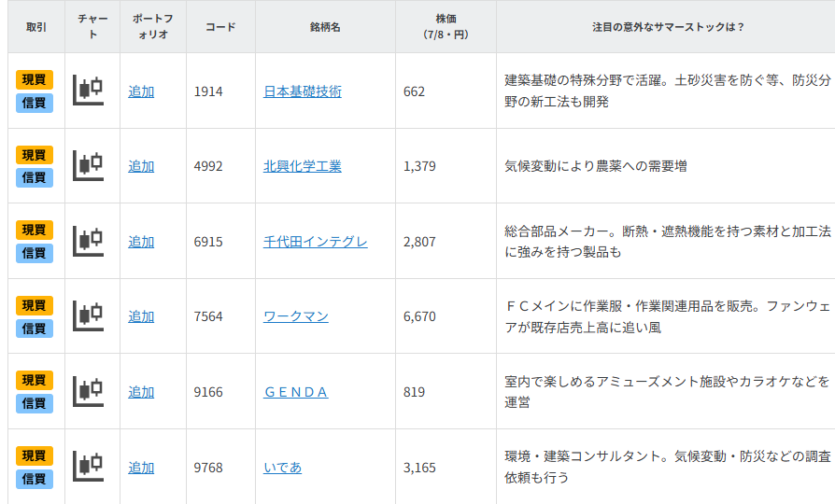Open the ワークマン stock link
The height and width of the screenshot is (504, 835).
(x=296, y=316)
